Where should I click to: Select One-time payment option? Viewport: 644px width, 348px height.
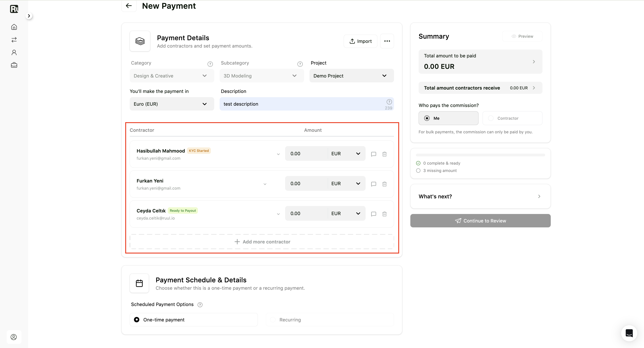pyautogui.click(x=193, y=320)
